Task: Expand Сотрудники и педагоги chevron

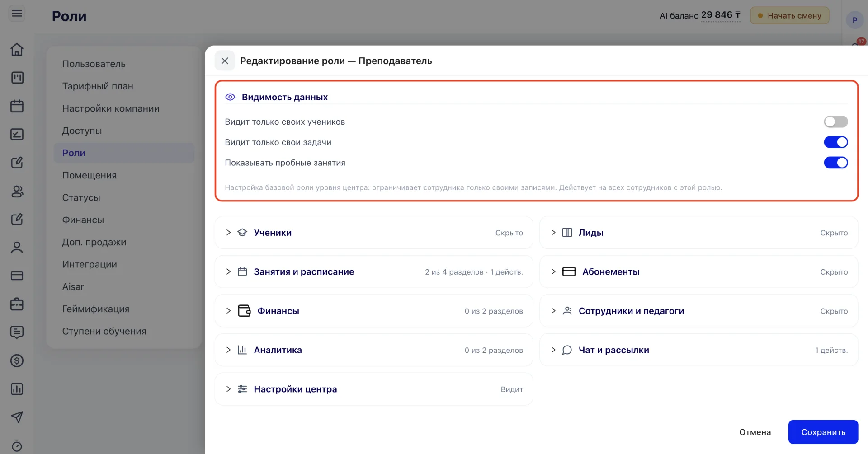Action: click(553, 311)
